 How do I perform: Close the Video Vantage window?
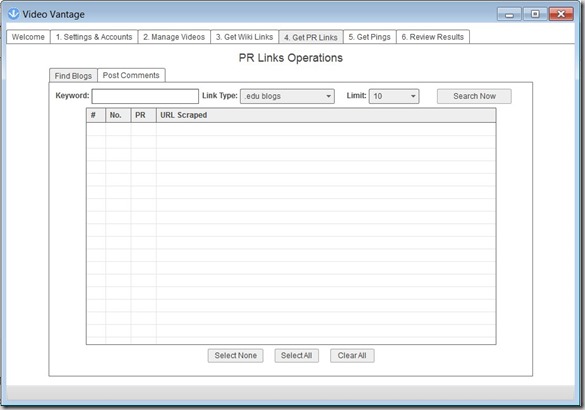point(561,14)
